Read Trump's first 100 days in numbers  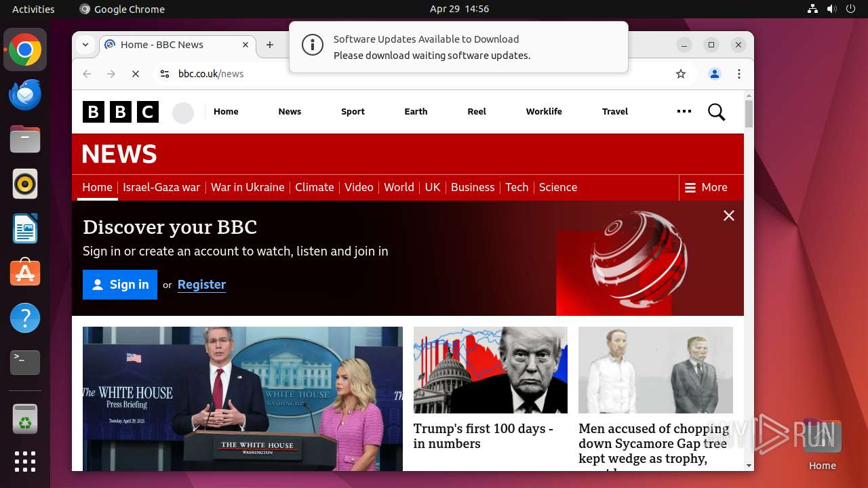pos(484,436)
